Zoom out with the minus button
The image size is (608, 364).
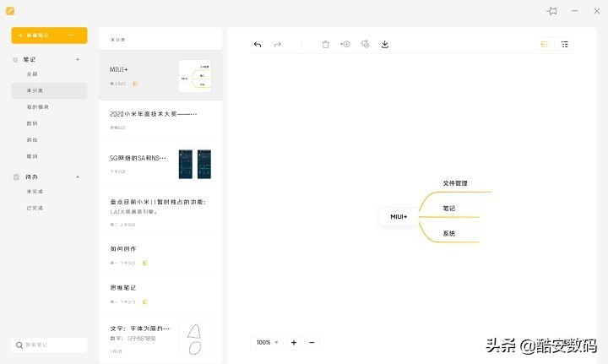point(312,343)
